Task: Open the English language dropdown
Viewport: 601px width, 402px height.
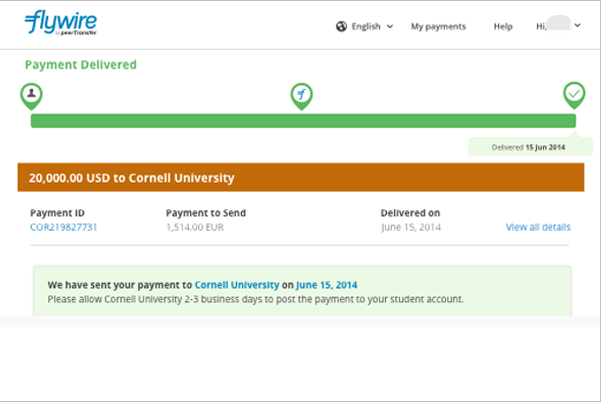Action: click(365, 26)
